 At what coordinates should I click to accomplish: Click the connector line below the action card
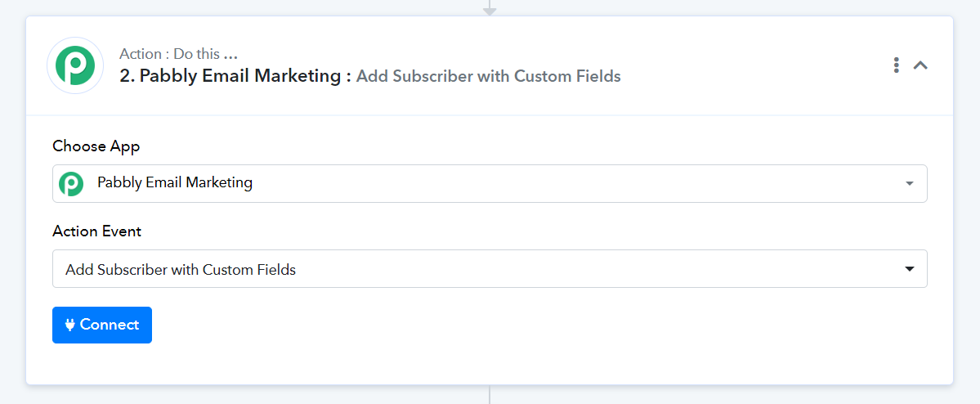(490, 395)
